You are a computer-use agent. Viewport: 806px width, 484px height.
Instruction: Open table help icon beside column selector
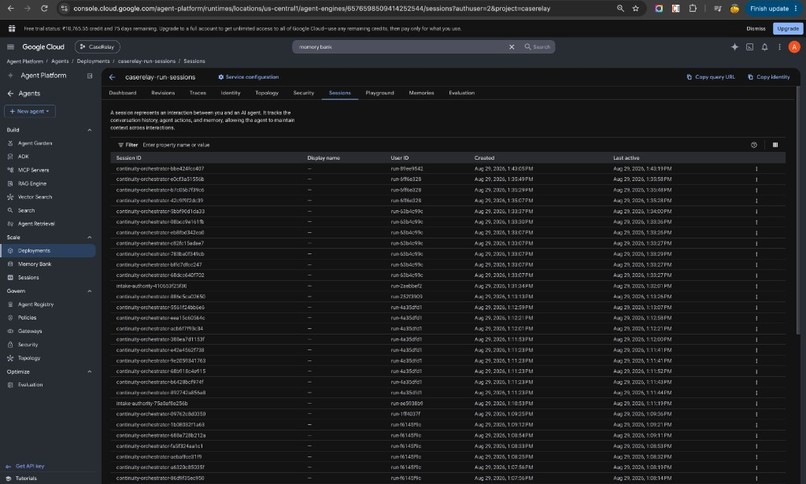(754, 145)
